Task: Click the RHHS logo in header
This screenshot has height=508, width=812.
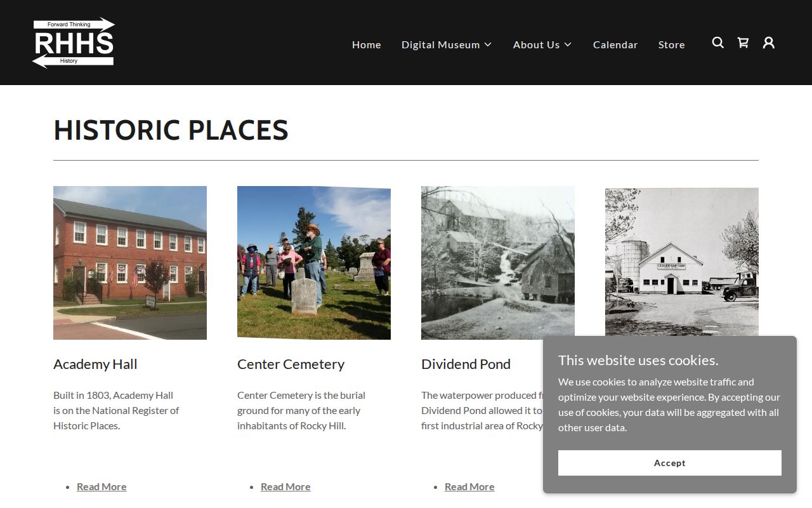Action: (x=74, y=43)
